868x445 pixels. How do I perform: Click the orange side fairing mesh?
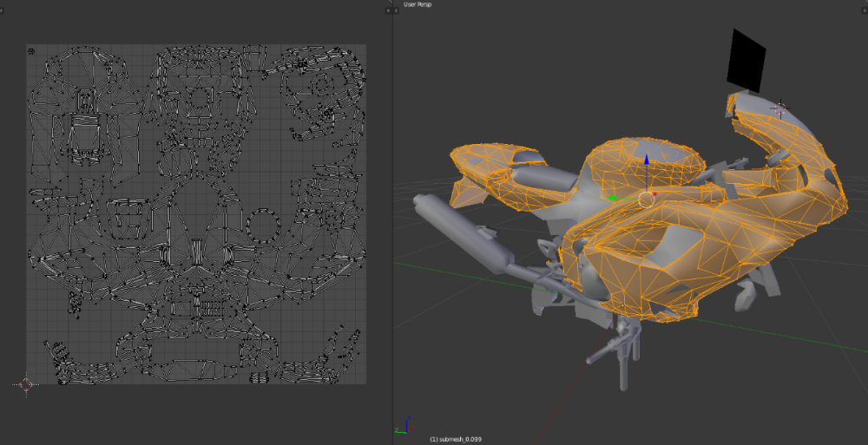(x=660, y=269)
